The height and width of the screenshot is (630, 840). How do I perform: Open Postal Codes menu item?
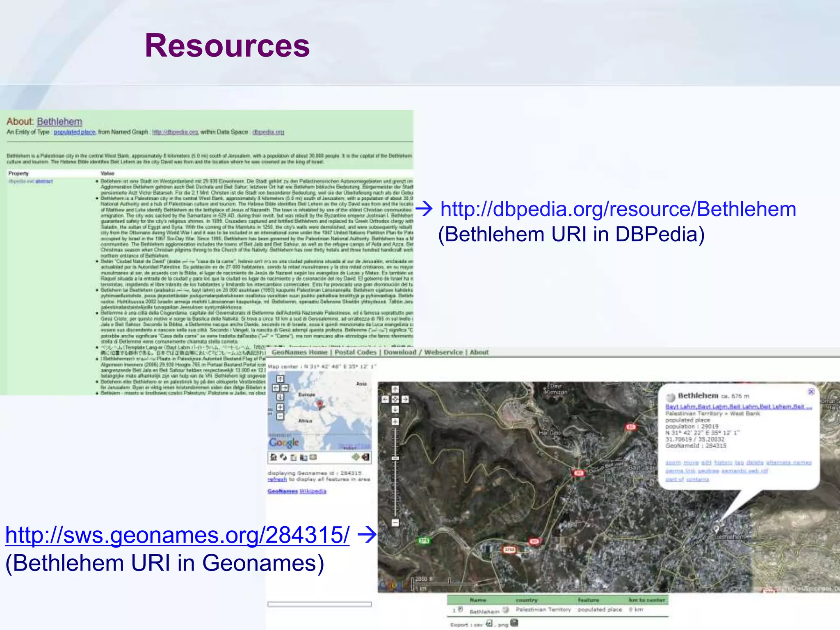pos(355,352)
